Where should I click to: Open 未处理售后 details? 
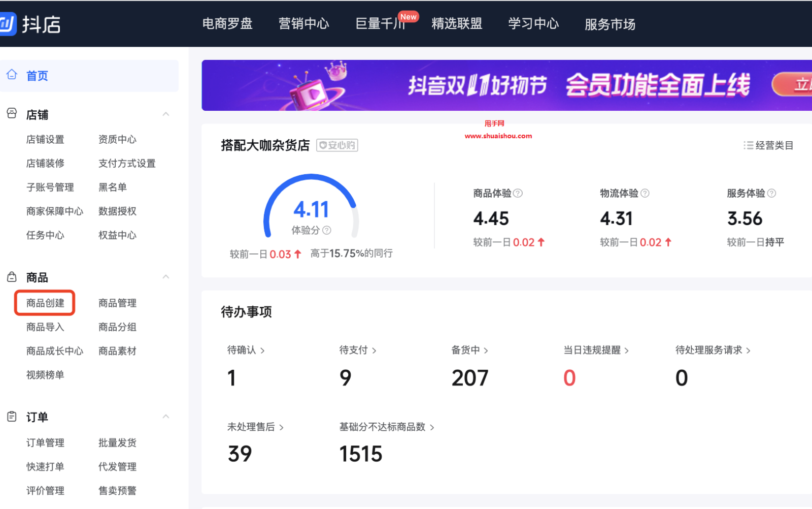(x=255, y=427)
